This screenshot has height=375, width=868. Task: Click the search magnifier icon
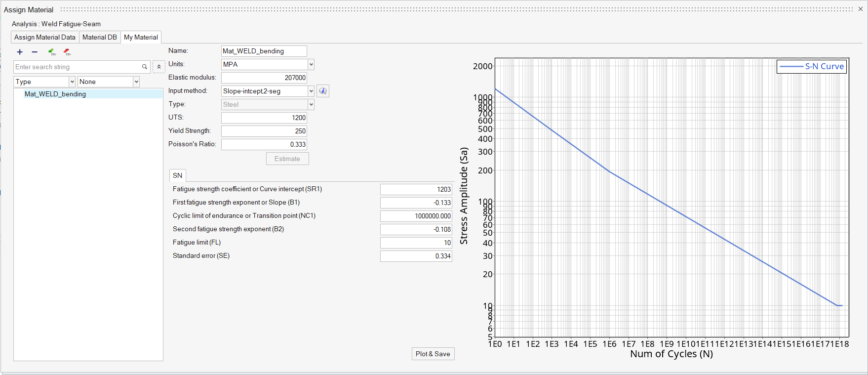point(145,67)
